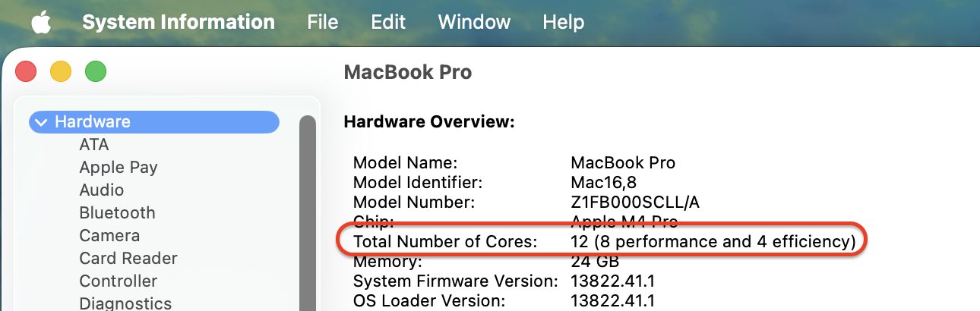Click the yellow minimize window button
Viewport: 980px width, 311px height.
[x=61, y=72]
